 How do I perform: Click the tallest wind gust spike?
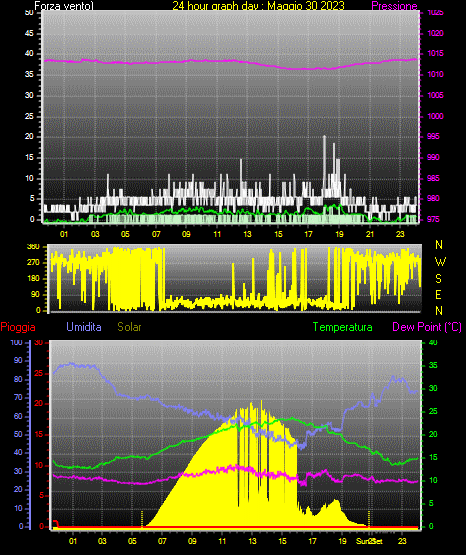click(x=324, y=163)
